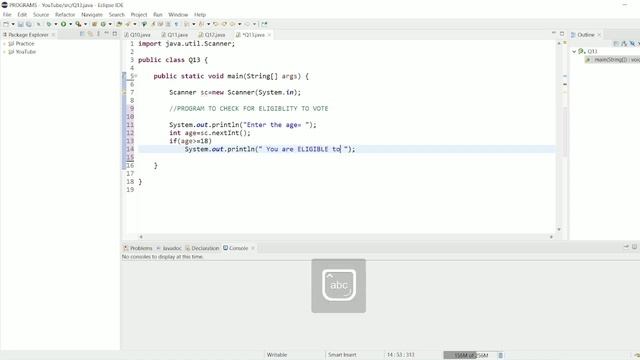
Task: Minimize the Package Explorer panel
Action: click(107, 34)
